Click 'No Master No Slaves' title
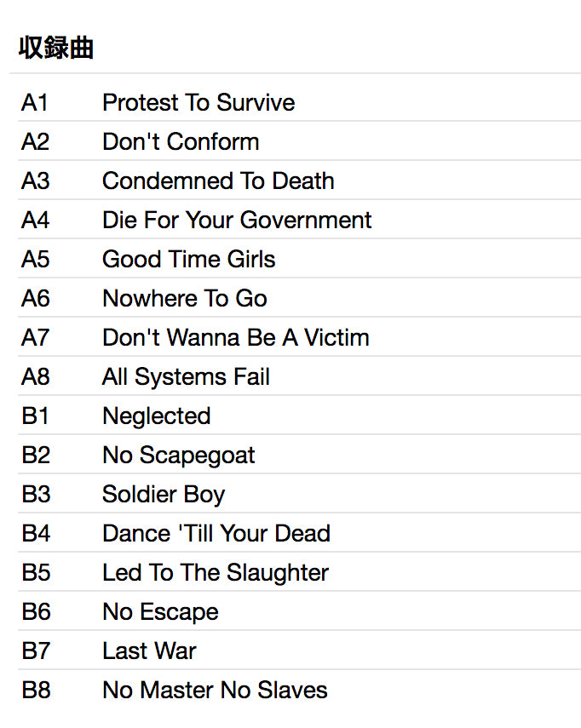 (x=215, y=691)
